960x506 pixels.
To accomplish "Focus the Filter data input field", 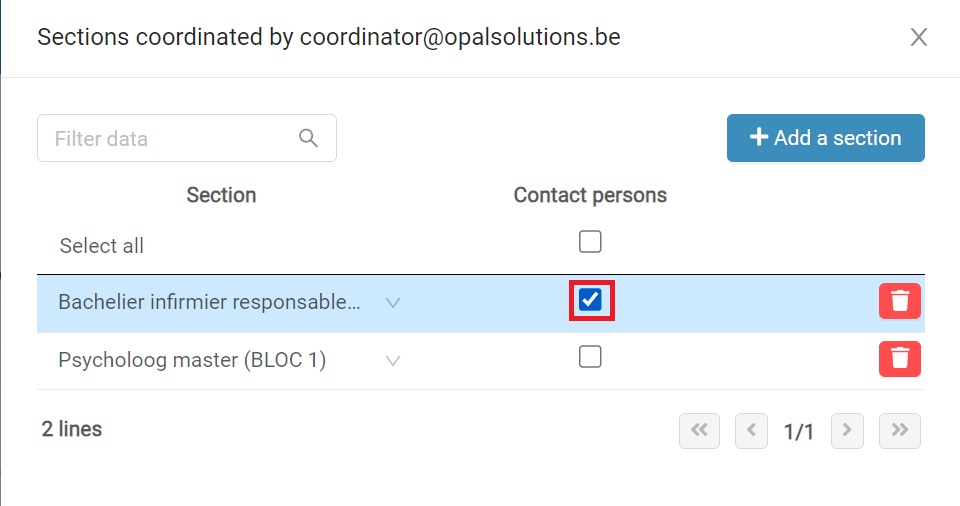I will (187, 138).
